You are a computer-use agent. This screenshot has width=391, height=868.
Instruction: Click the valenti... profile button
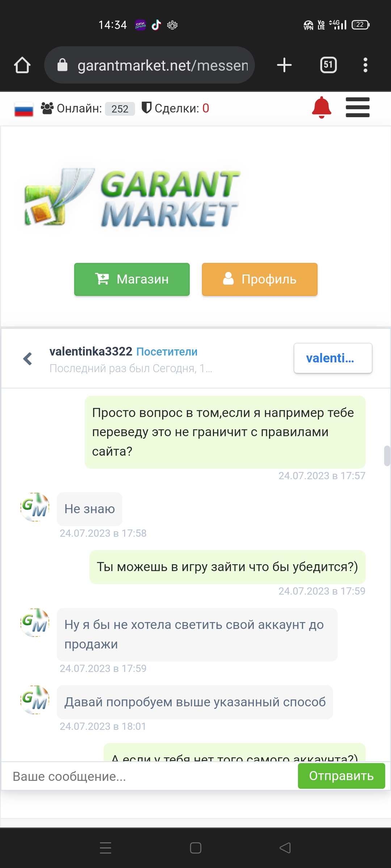coord(333,358)
